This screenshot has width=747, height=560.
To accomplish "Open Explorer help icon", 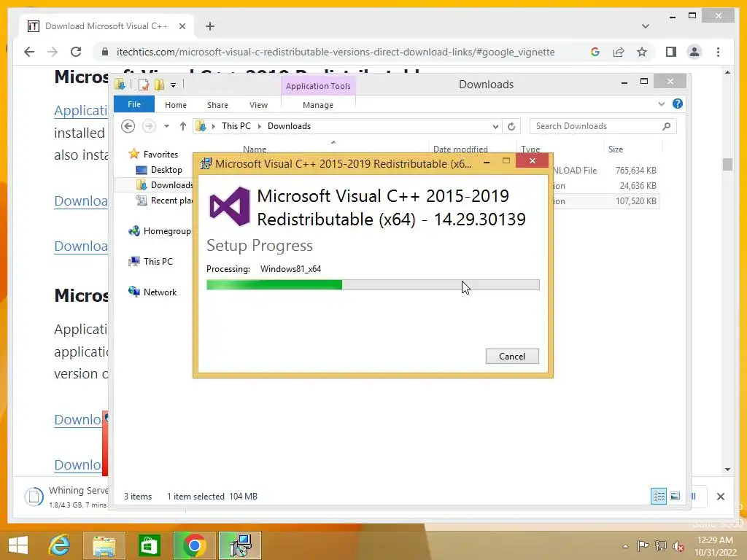I will 678,104.
